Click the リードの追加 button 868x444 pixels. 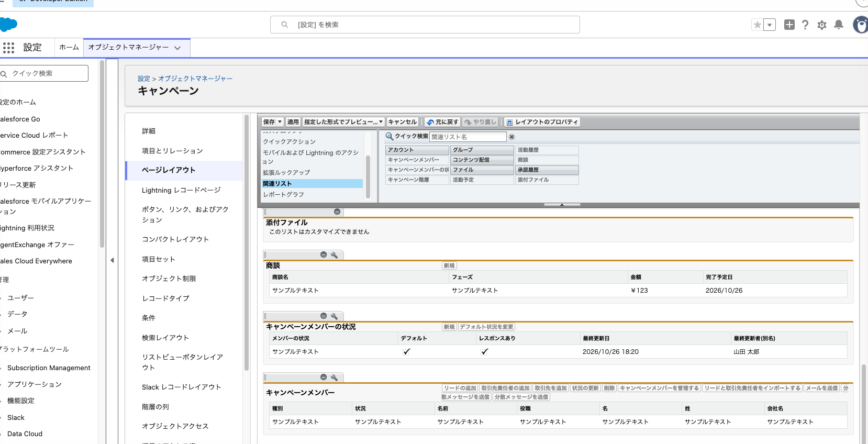click(x=460, y=388)
